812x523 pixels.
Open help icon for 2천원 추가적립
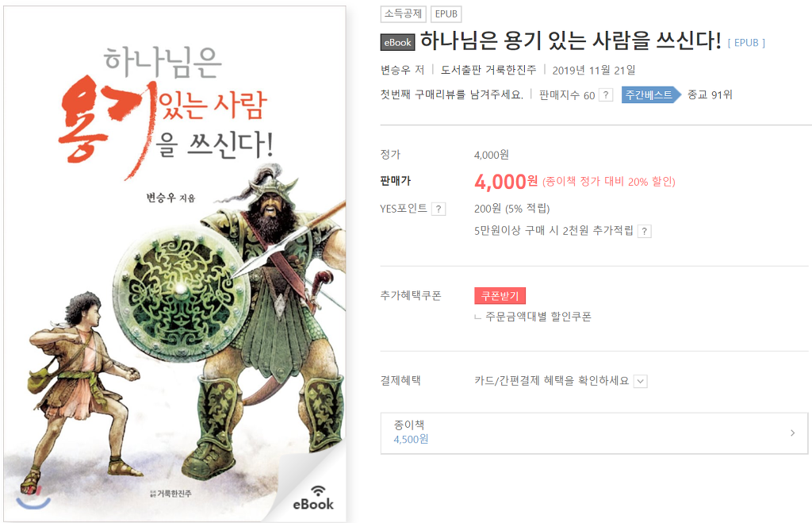pos(644,231)
